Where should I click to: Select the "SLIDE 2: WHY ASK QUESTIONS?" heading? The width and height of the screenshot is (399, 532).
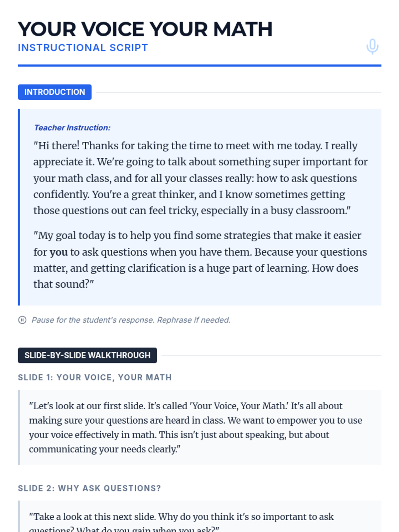pyautogui.click(x=89, y=488)
